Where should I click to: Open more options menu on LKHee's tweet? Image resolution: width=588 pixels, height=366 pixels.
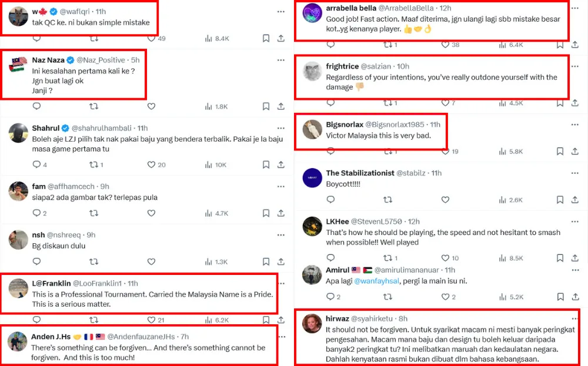[574, 221]
